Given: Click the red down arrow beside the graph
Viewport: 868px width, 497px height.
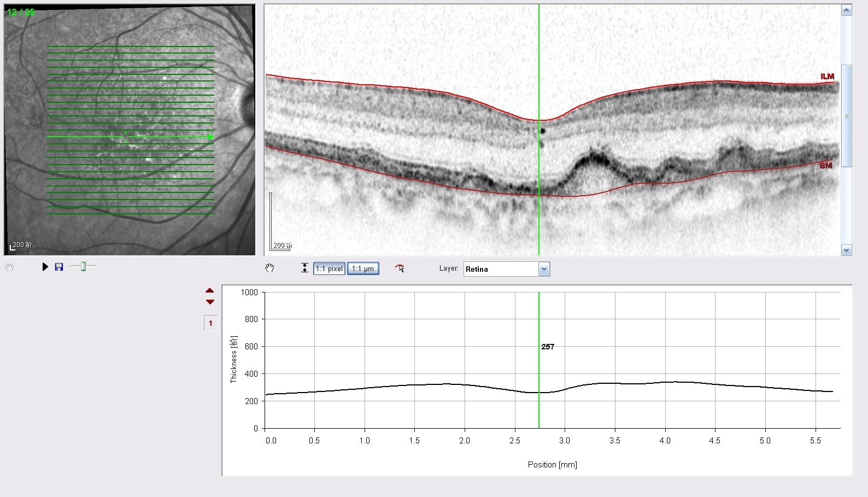Looking at the screenshot, I should coord(210,302).
